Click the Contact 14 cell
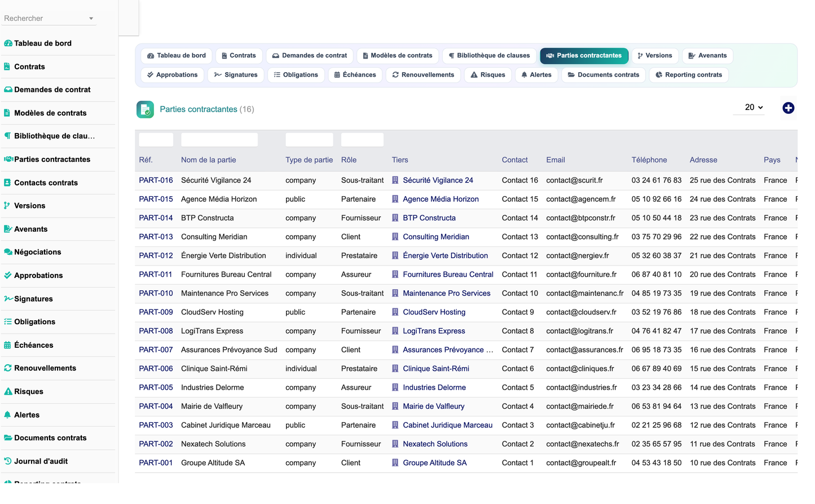The image size is (815, 504). [520, 218]
